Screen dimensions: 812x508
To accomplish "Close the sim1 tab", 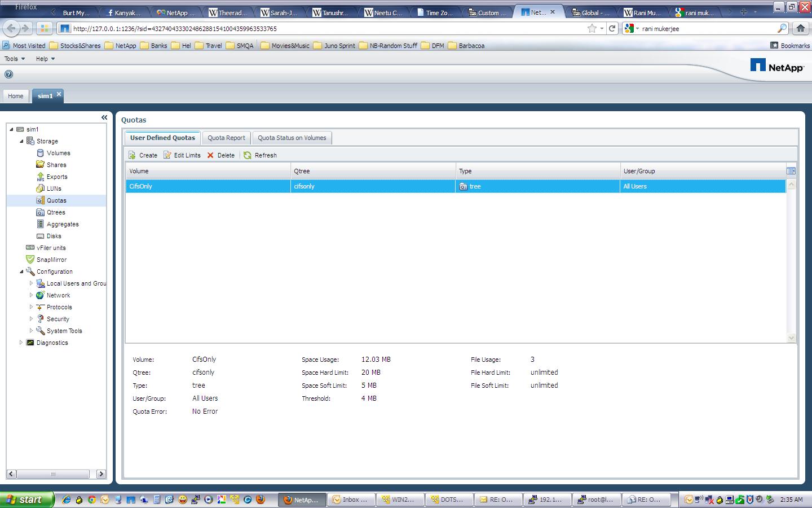I will click(59, 94).
